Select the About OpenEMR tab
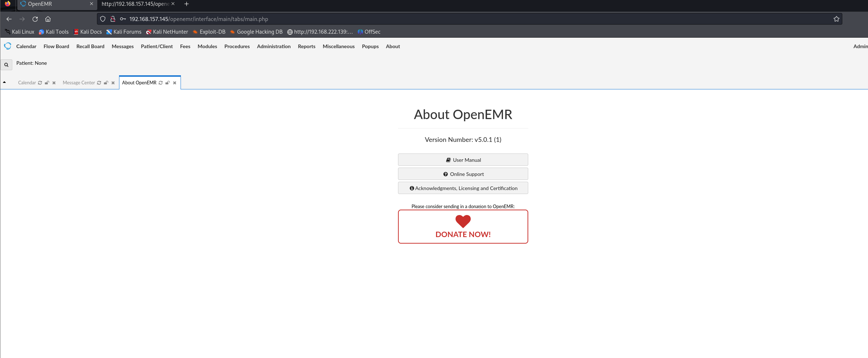Screen dimensions: 868x358 coord(139,83)
